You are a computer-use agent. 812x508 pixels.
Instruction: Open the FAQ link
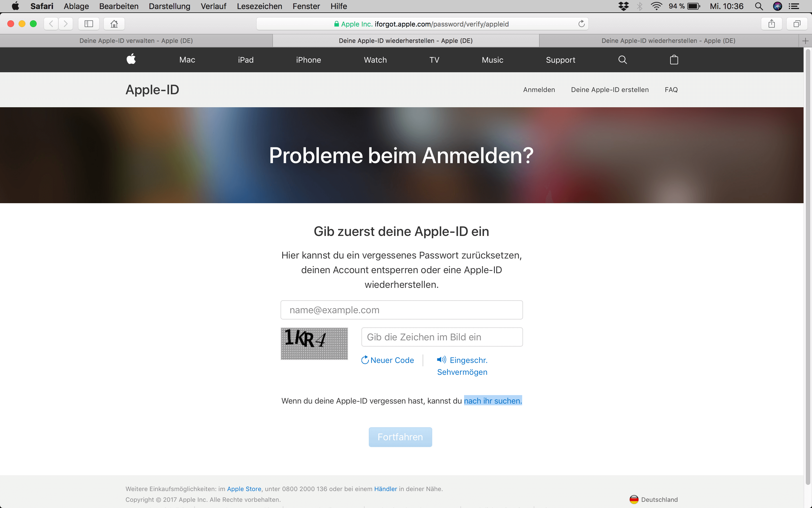(671, 90)
